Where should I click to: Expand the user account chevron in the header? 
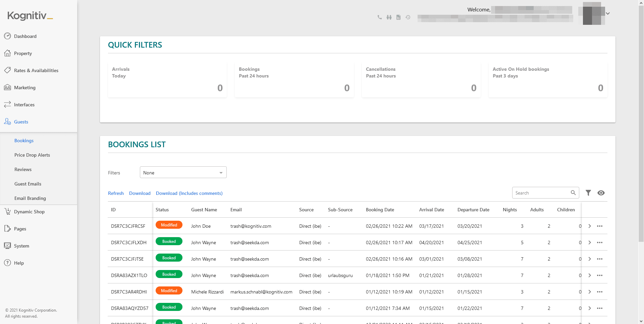click(x=608, y=13)
